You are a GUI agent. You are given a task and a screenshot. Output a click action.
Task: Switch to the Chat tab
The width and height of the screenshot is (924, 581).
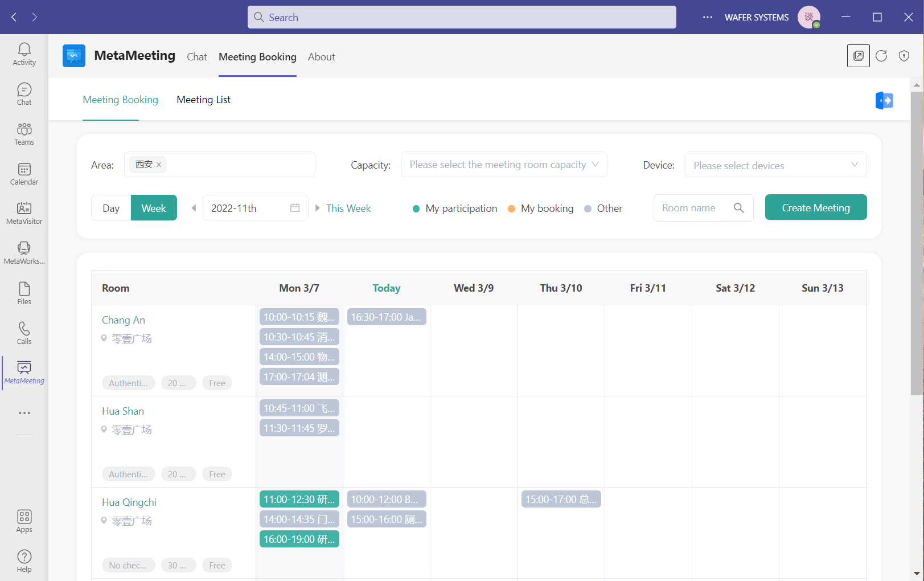(x=197, y=57)
